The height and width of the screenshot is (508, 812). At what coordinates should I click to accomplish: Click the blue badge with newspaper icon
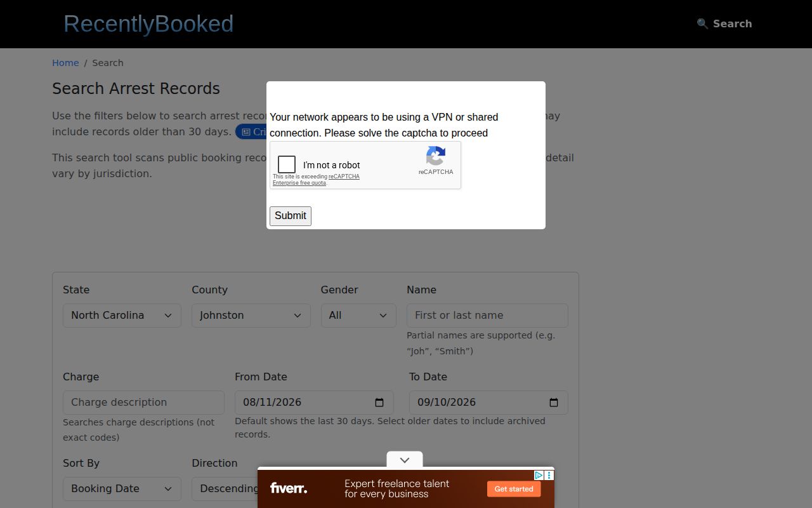coord(251,132)
